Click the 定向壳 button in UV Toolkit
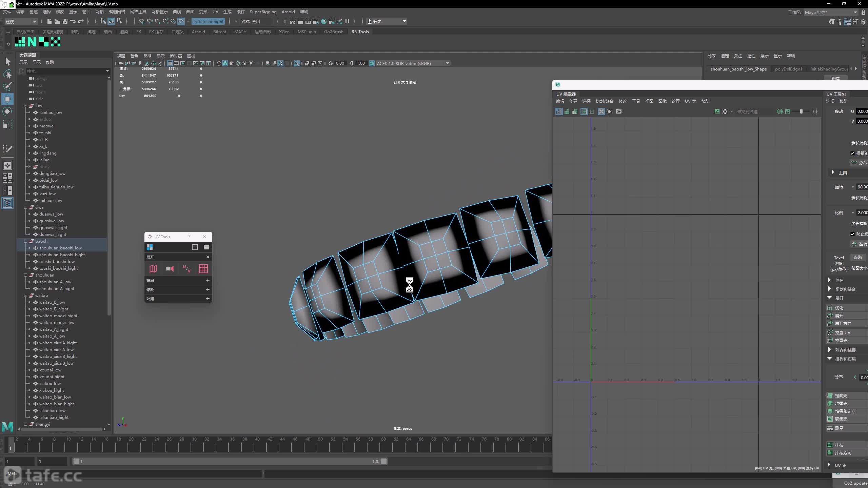 (847, 395)
